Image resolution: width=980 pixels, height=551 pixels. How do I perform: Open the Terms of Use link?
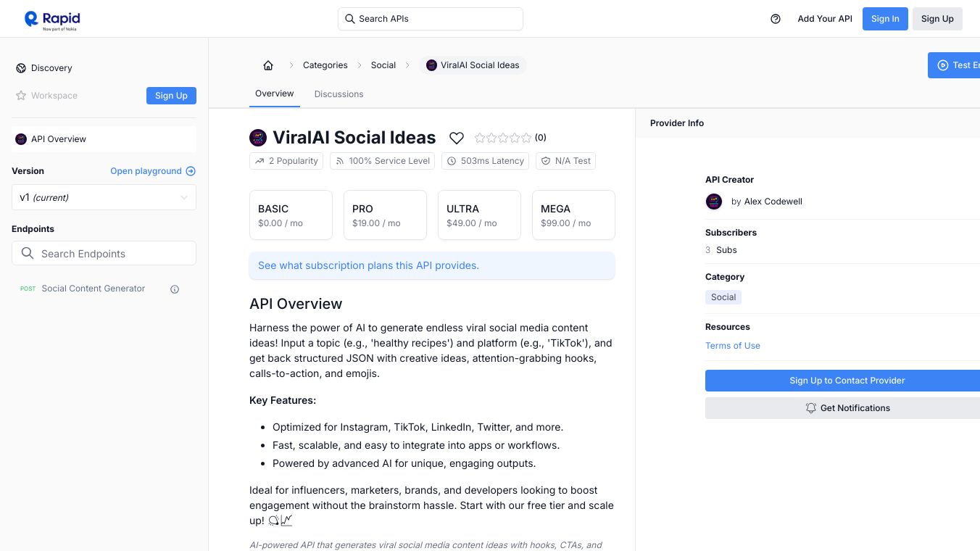click(x=732, y=346)
